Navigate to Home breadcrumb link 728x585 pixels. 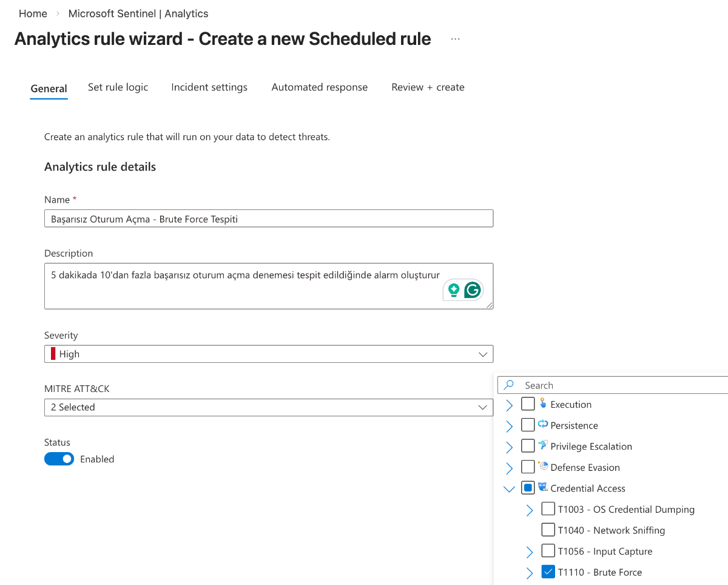[33, 13]
